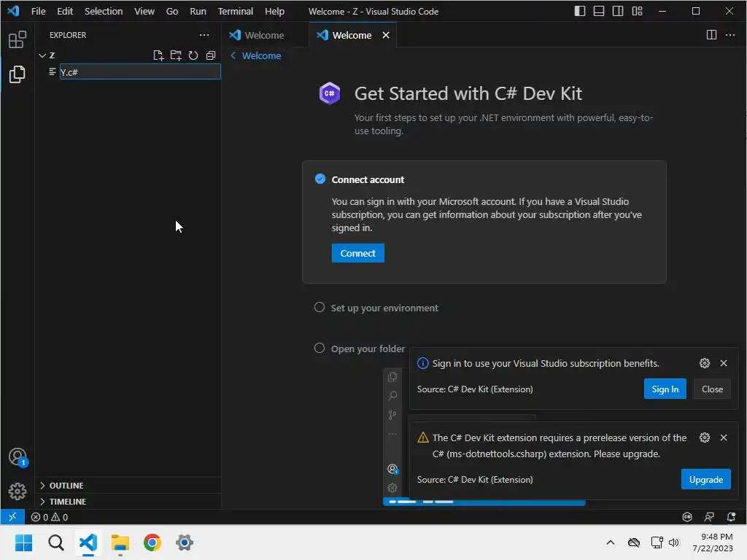Click the Upgrade button
Viewport: 747px width, 560px height.
point(706,480)
